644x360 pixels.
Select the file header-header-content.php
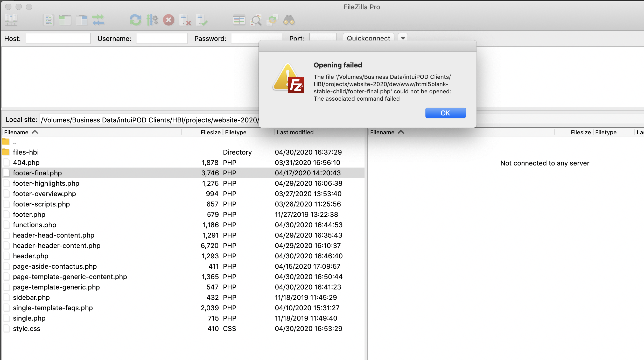click(183, 246)
